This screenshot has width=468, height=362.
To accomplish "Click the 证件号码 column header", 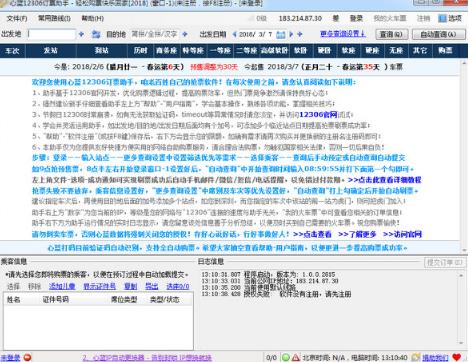I will (x=55, y=299).
